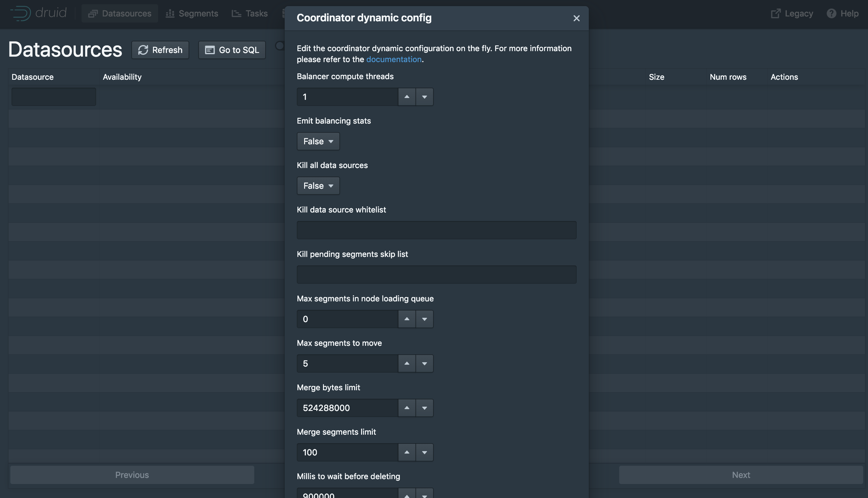868x498 pixels.
Task: Open Emit balancing stats dropdown
Action: [318, 141]
